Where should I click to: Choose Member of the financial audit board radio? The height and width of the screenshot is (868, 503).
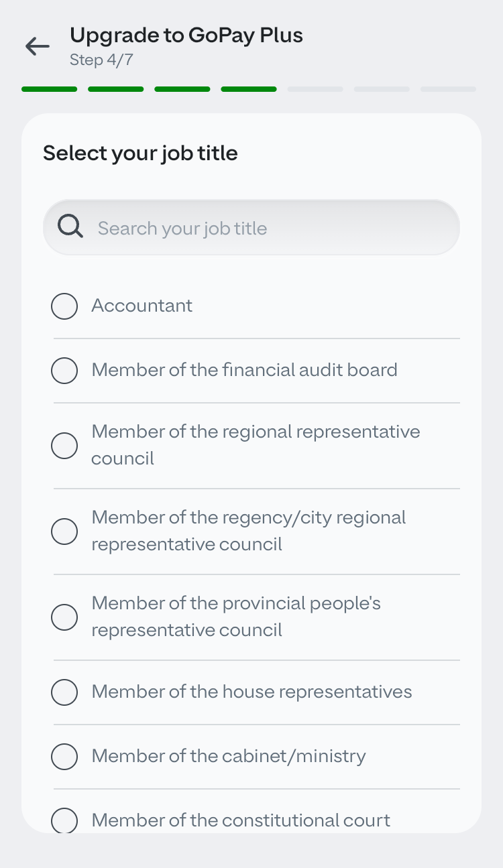point(64,371)
